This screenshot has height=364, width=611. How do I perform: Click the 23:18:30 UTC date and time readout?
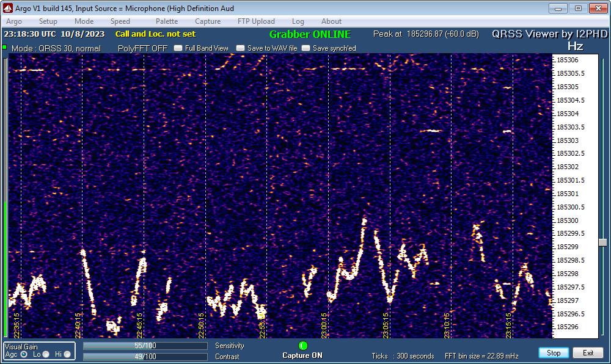pyautogui.click(x=54, y=34)
